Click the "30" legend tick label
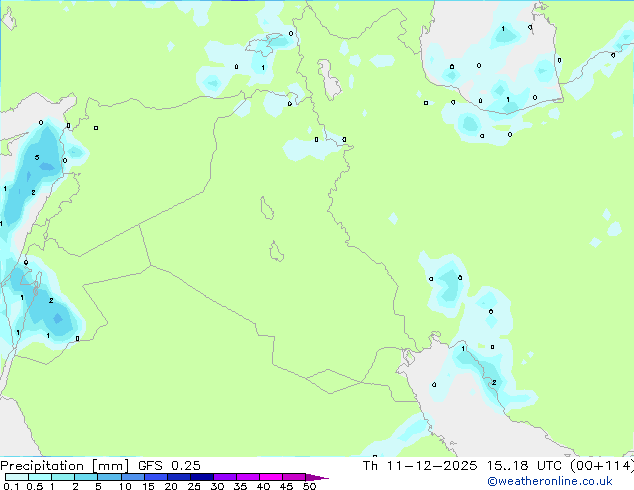 pos(218,486)
